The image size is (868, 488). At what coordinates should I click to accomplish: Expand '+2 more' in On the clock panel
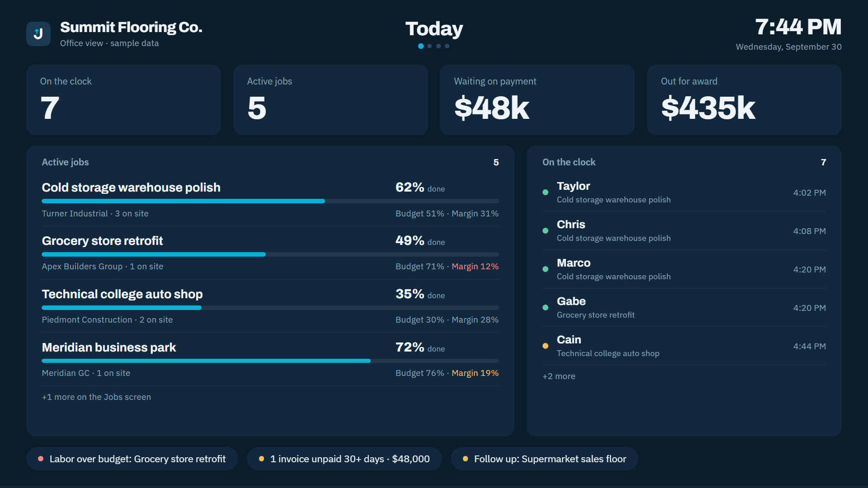click(x=559, y=376)
